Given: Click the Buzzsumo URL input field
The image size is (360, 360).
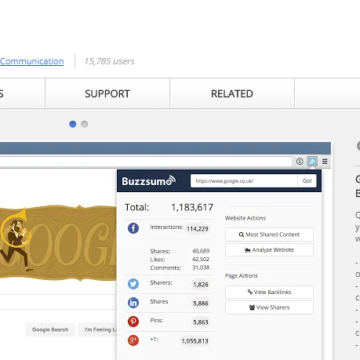Looking at the screenshot, I should pos(244,181).
